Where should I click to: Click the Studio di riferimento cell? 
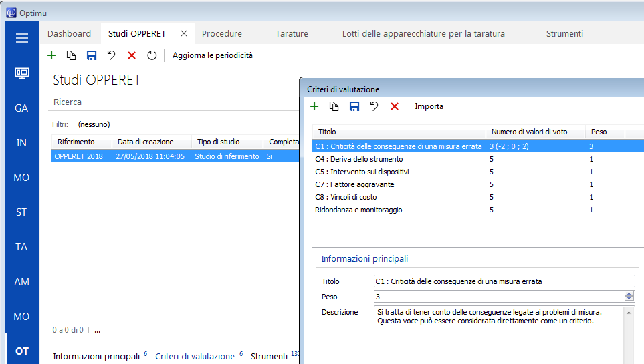click(227, 156)
